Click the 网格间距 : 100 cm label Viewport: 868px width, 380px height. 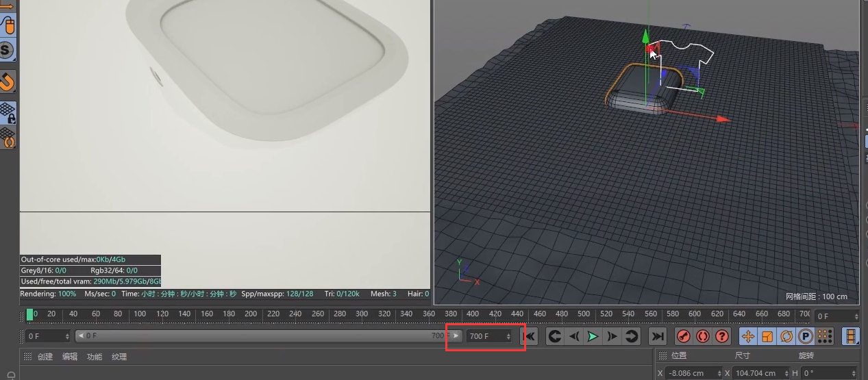point(817,297)
